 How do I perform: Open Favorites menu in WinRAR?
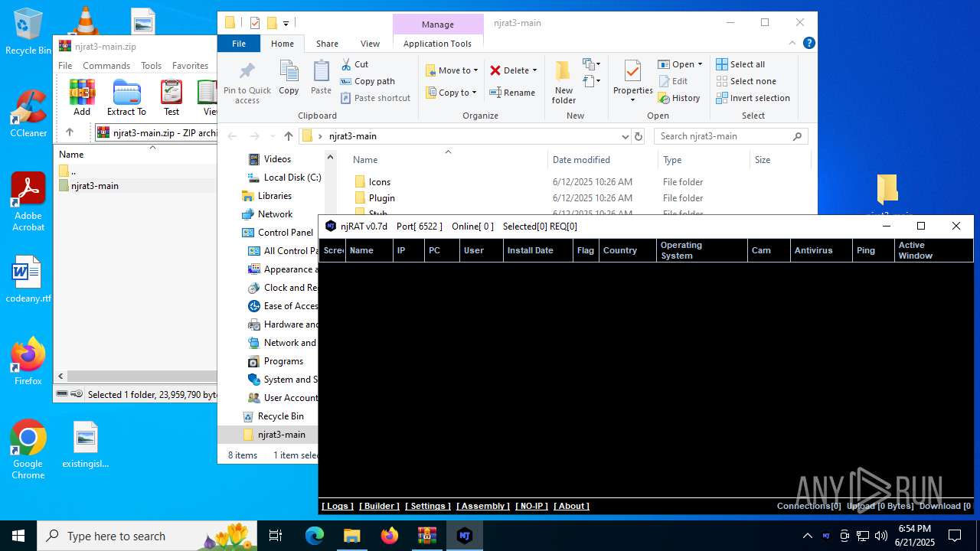pos(190,66)
